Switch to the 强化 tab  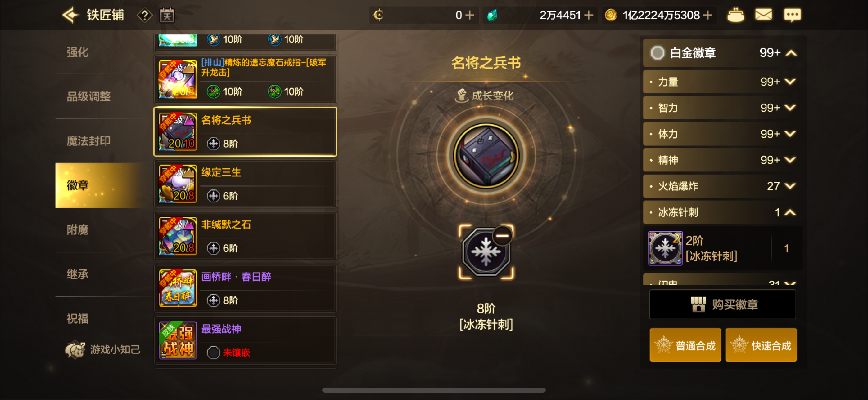tap(78, 52)
